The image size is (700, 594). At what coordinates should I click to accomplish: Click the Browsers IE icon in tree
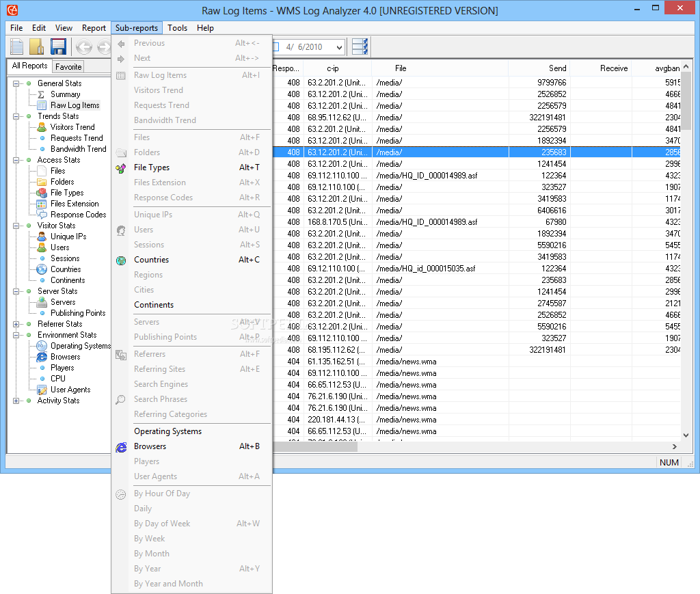[x=42, y=357]
